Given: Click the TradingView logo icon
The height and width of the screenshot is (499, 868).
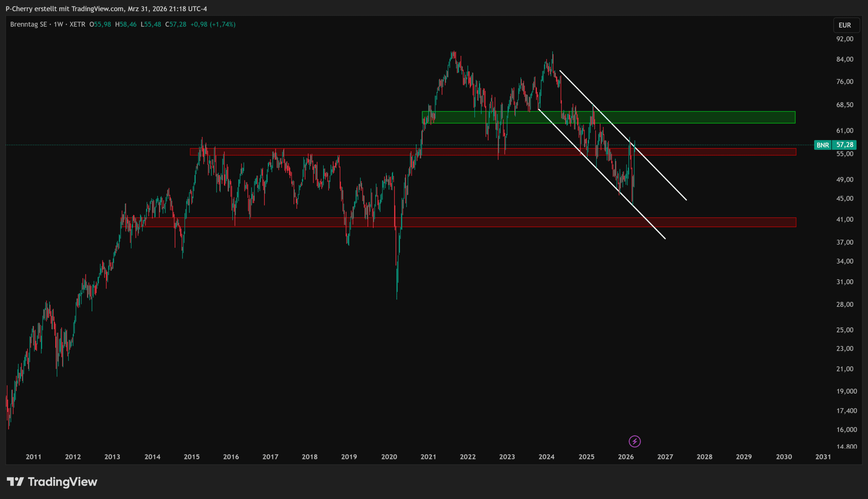Looking at the screenshot, I should [x=15, y=482].
